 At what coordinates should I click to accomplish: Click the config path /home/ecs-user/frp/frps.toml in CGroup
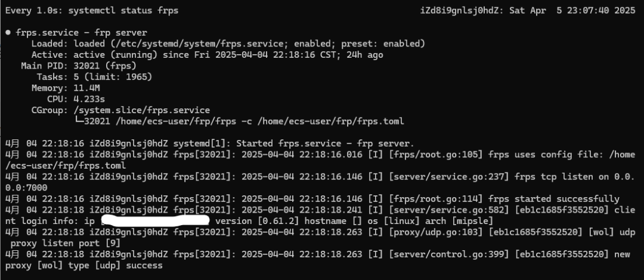(x=331, y=121)
